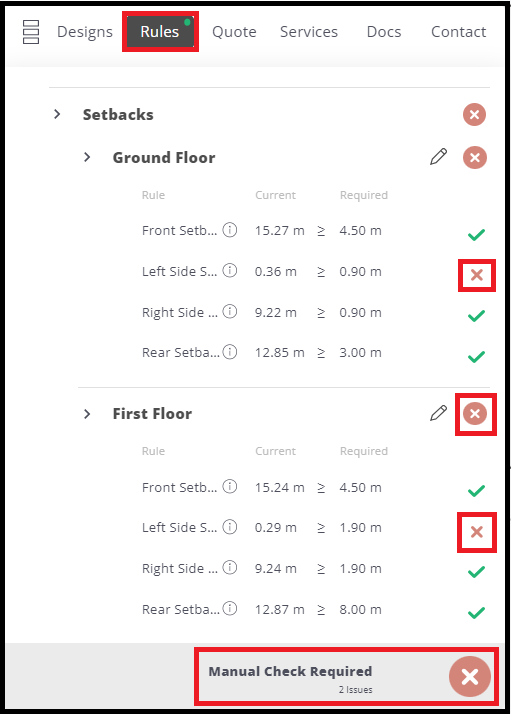Open the Quote tab
This screenshot has width=511, height=714.
pyautogui.click(x=234, y=32)
